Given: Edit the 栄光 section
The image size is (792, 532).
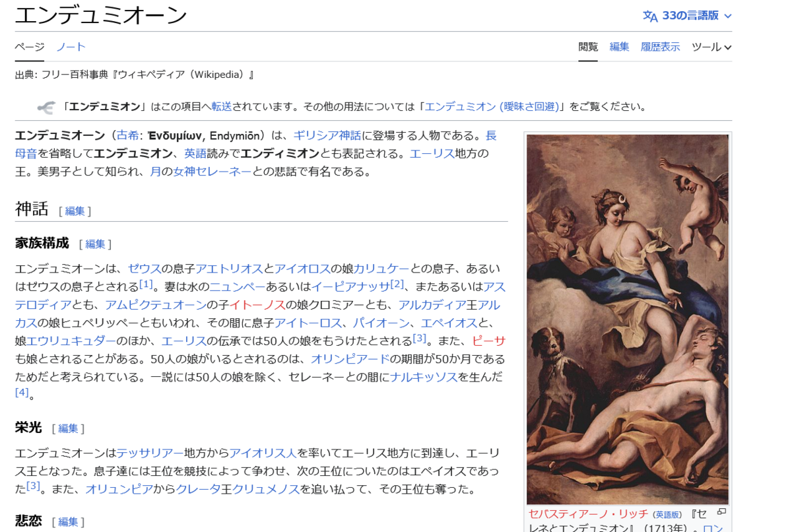Looking at the screenshot, I should (68, 428).
